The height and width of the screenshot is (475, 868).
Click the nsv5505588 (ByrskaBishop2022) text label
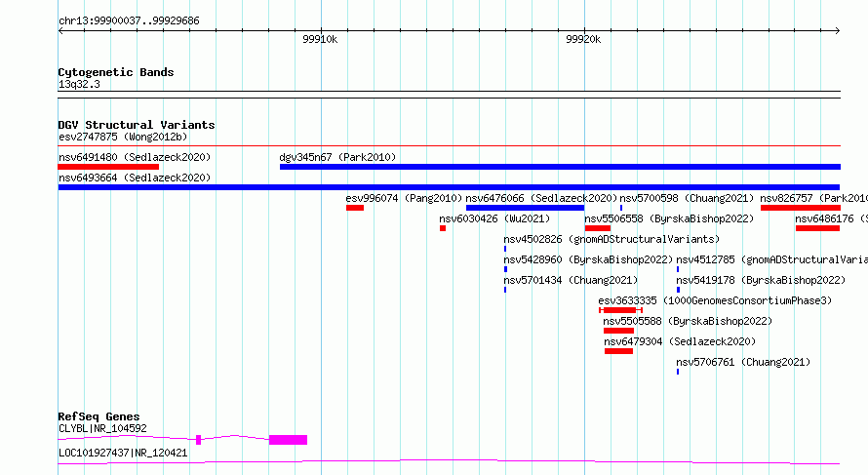[x=688, y=321]
